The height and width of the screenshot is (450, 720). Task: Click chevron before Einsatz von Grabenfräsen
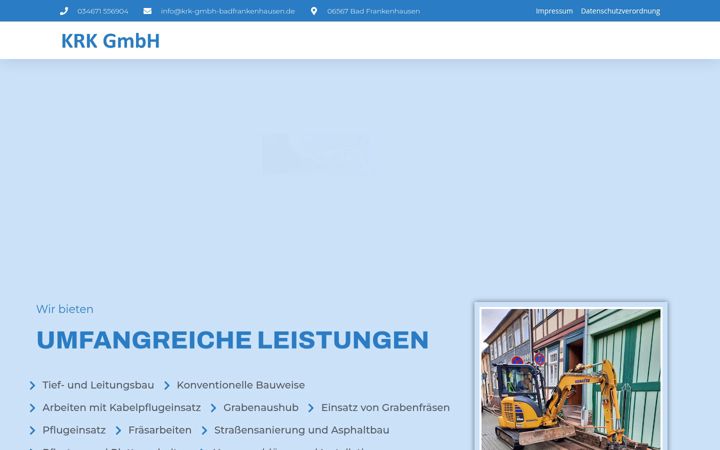(311, 408)
